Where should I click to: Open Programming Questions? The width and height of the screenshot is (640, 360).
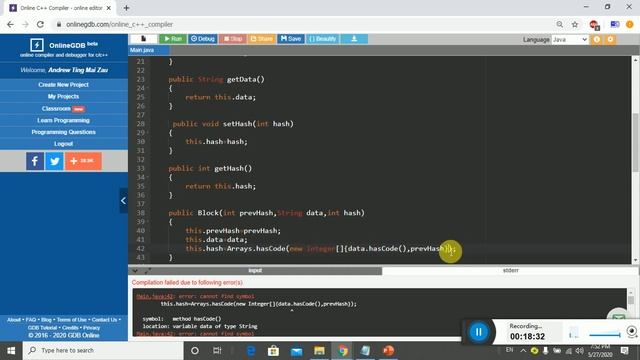point(64,132)
